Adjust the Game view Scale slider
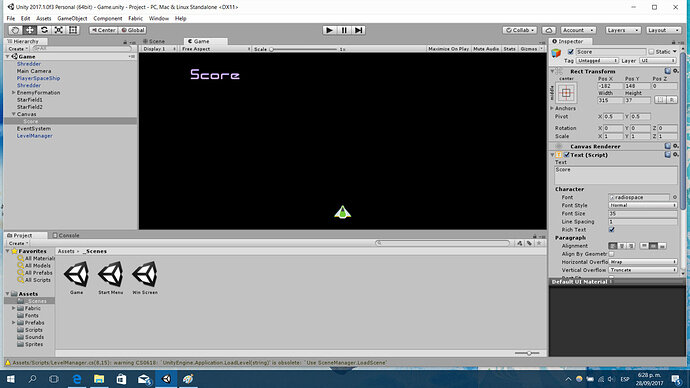 point(304,49)
